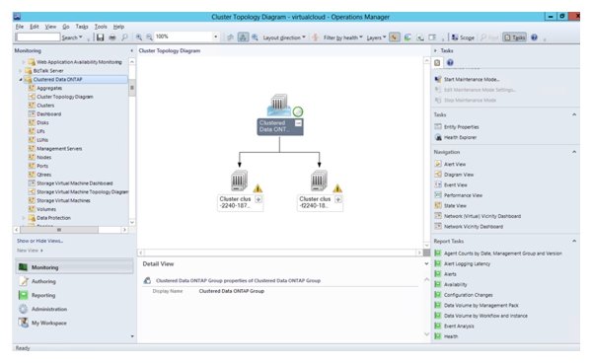Image resolution: width=593 pixels, height=364 pixels.
Task: Open the zoom percentage combo box
Action: pyautogui.click(x=215, y=36)
